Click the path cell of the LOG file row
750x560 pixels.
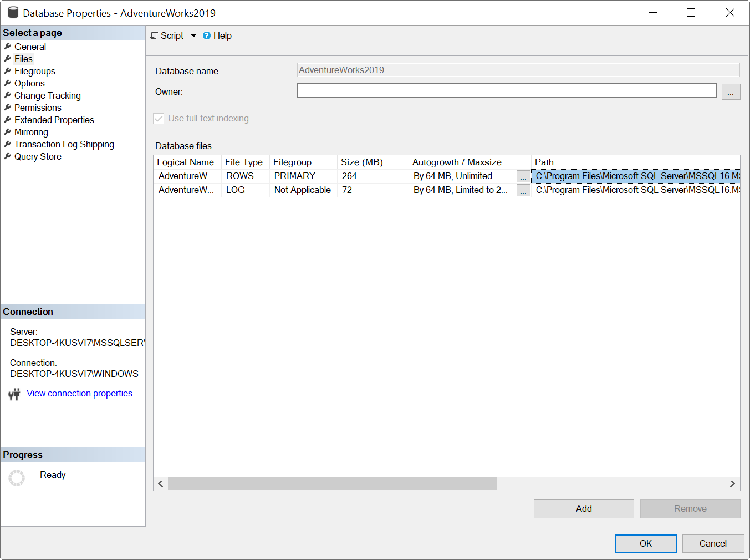click(636, 190)
